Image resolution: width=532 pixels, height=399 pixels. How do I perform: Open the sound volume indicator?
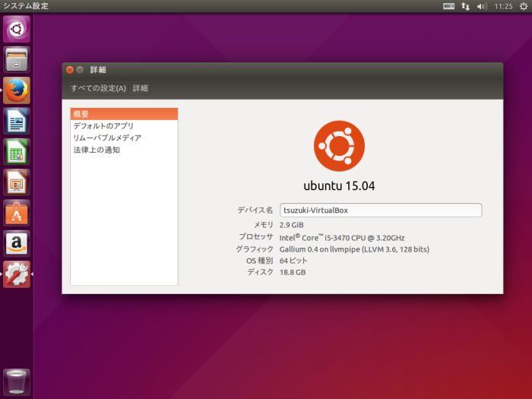pyautogui.click(x=482, y=6)
